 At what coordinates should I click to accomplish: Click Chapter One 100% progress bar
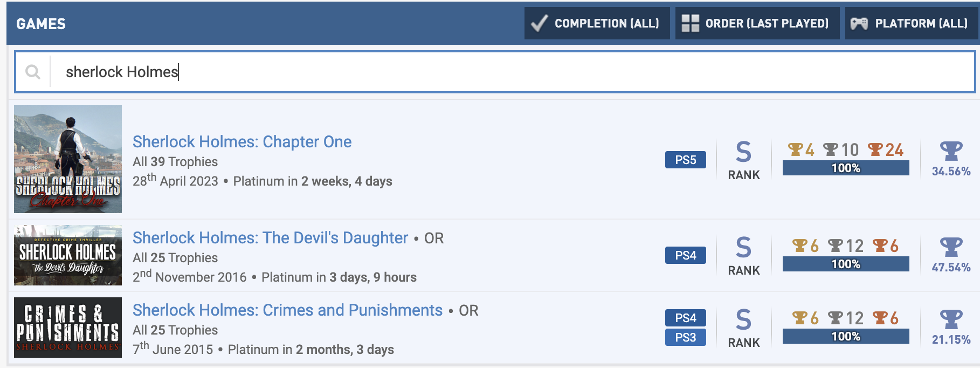tap(846, 168)
